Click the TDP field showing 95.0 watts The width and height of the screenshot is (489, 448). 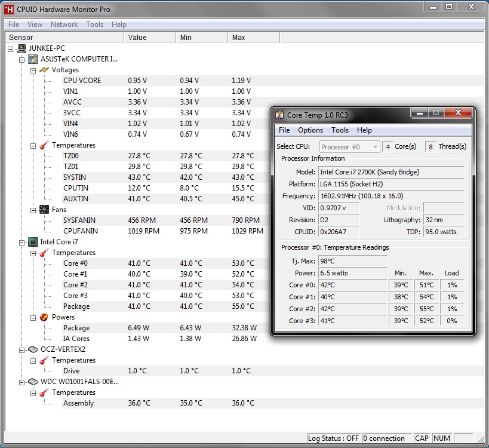click(x=444, y=232)
